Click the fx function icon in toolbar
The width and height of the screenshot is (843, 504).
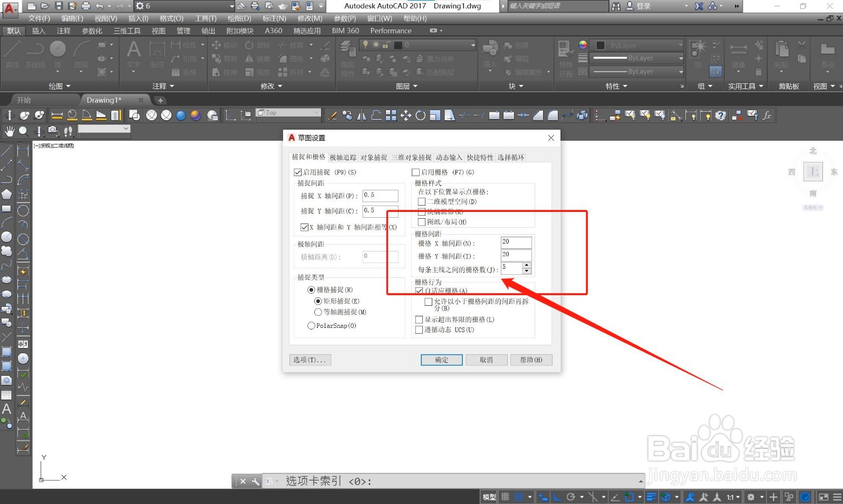point(767,115)
